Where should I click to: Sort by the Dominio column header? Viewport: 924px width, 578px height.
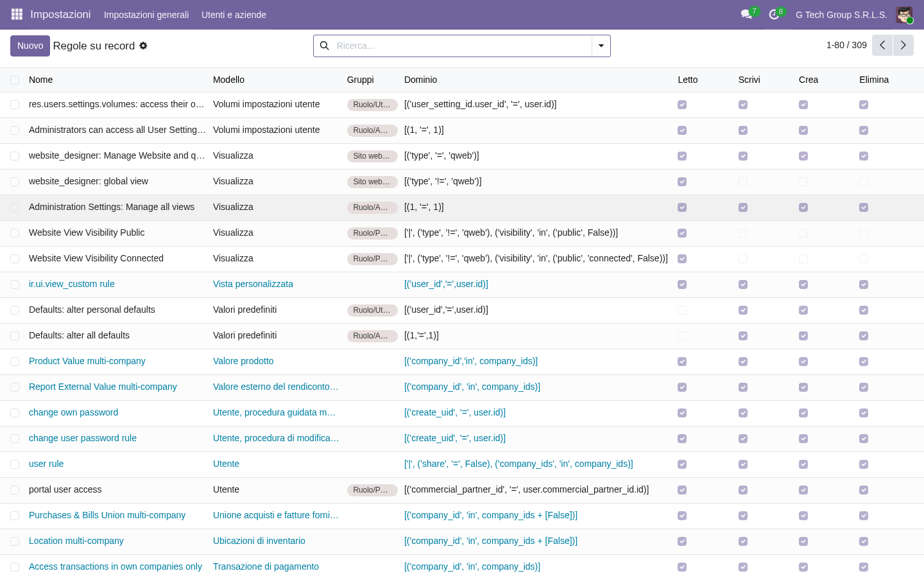pos(420,80)
